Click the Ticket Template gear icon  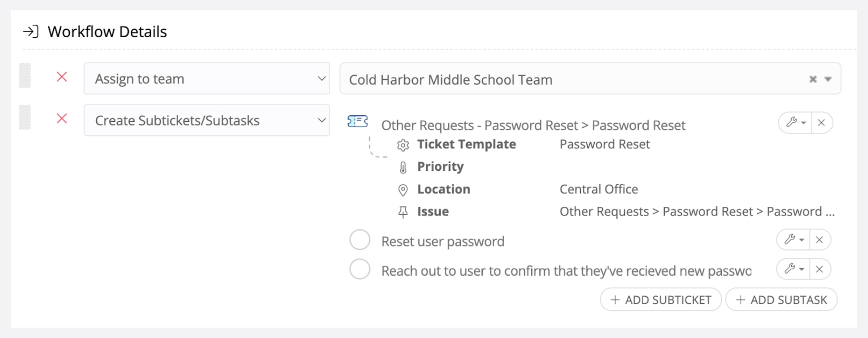pos(403,145)
